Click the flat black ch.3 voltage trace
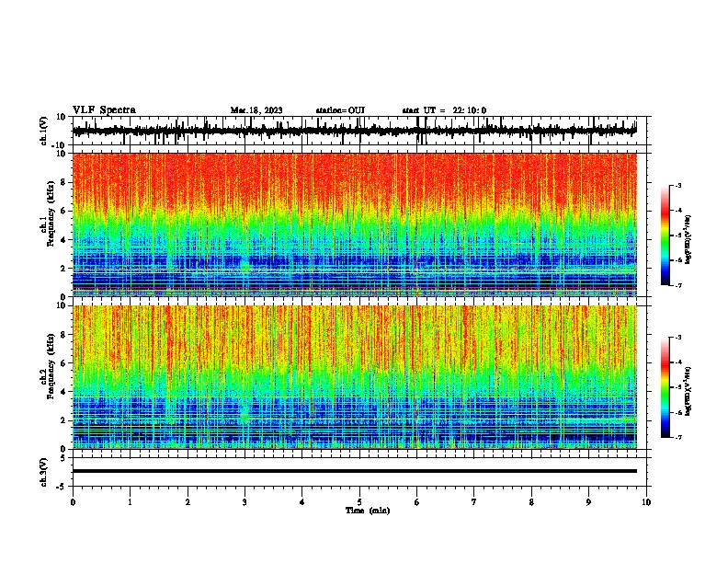 coord(354,471)
